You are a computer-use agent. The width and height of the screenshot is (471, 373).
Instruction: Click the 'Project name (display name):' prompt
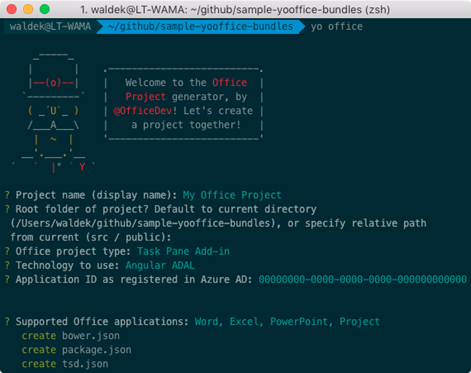96,195
